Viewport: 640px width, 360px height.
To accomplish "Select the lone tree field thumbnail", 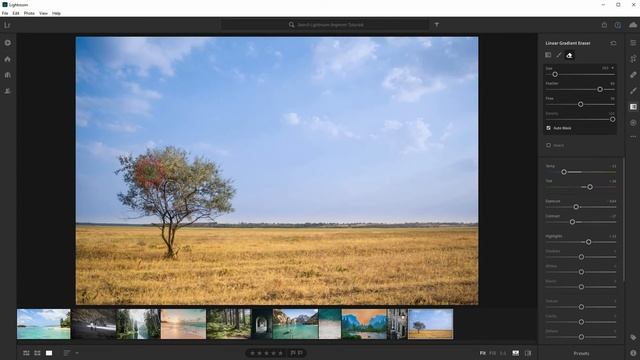I will pos(431,324).
